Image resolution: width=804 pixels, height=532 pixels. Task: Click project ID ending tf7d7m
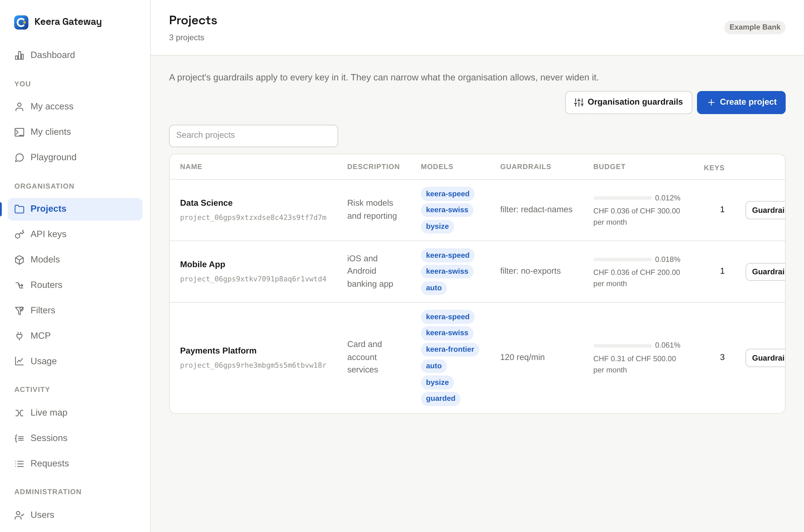click(253, 218)
